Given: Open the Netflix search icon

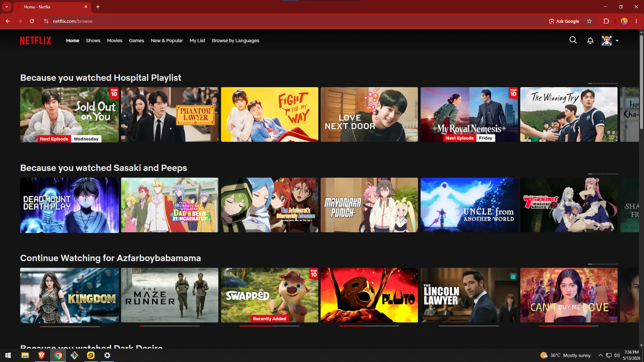Looking at the screenshot, I should [573, 41].
